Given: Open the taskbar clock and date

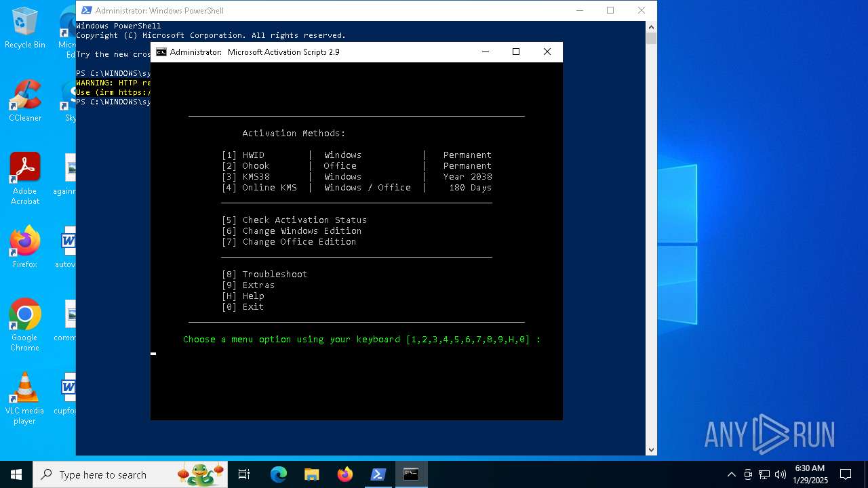Looking at the screenshot, I should click(810, 474).
